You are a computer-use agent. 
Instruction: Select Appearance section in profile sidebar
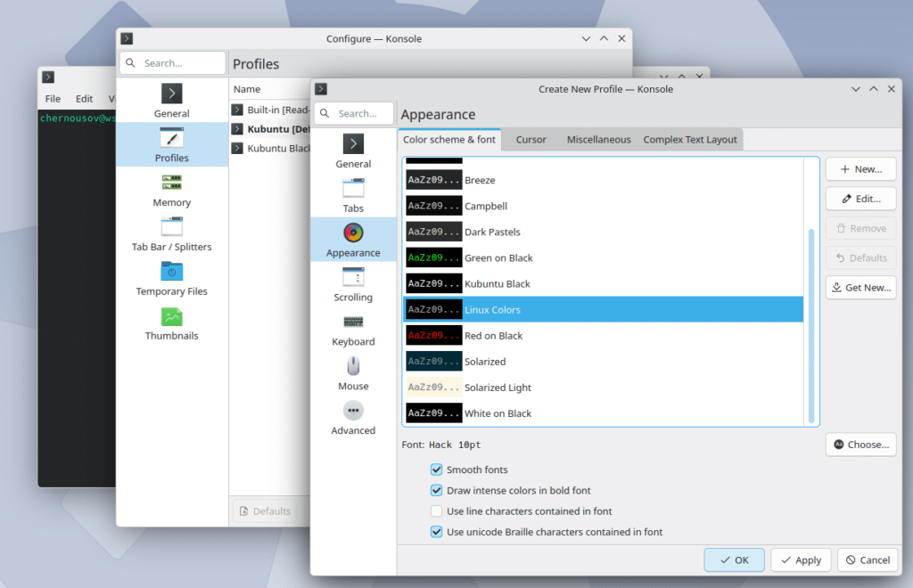click(x=353, y=240)
